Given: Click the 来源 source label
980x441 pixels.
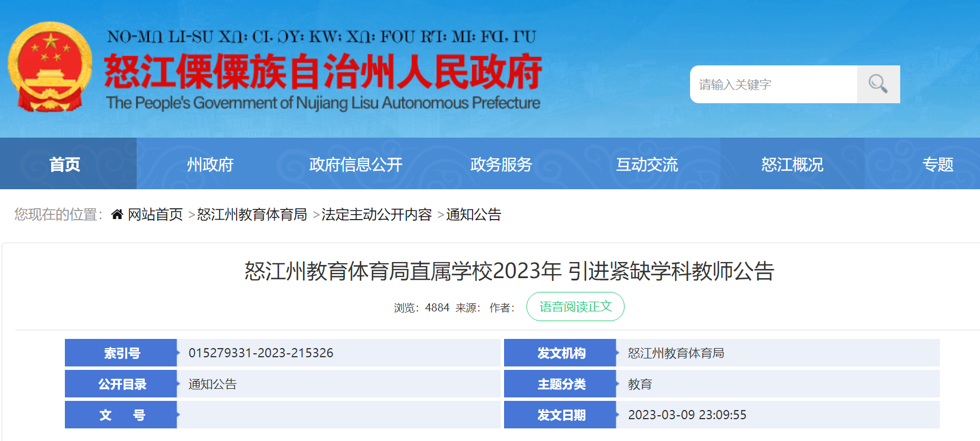Looking at the screenshot, I should [x=468, y=308].
